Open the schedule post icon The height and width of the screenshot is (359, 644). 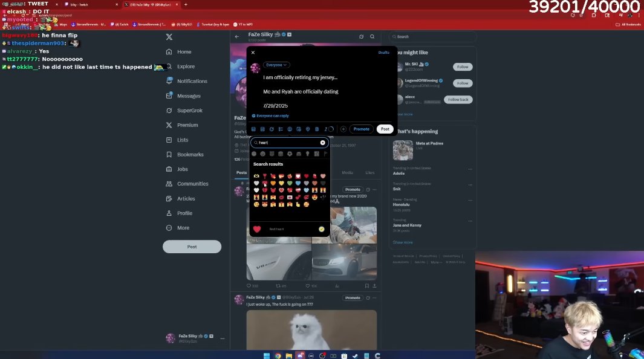tap(299, 129)
